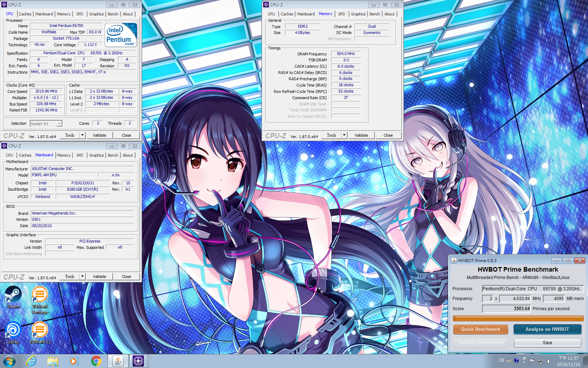Click the BIOS date 08/20/2010
This screenshot has width=588, height=368.
coord(83,226)
